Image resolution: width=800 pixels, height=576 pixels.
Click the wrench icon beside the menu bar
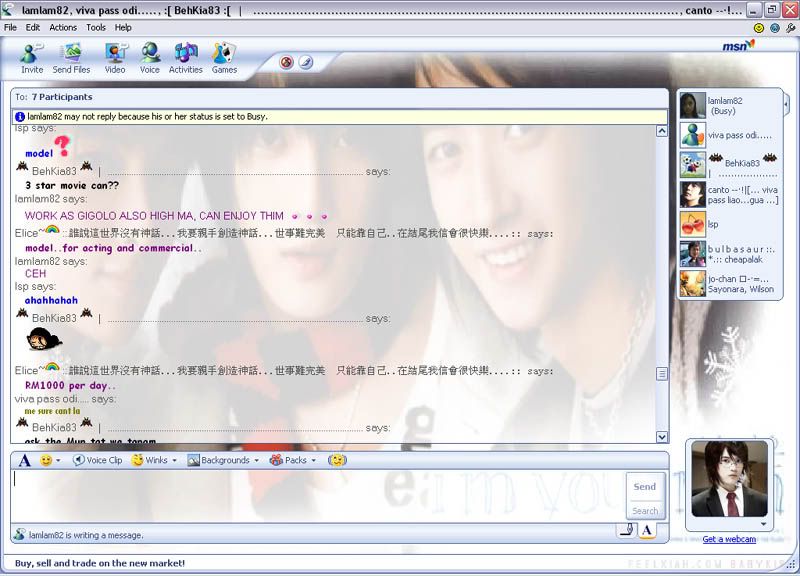click(x=790, y=28)
